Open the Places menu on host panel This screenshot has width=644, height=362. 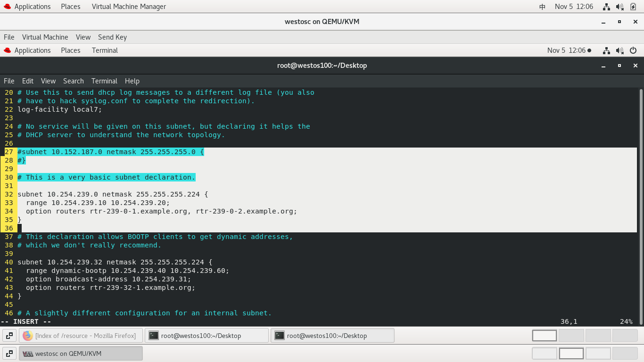70,6
